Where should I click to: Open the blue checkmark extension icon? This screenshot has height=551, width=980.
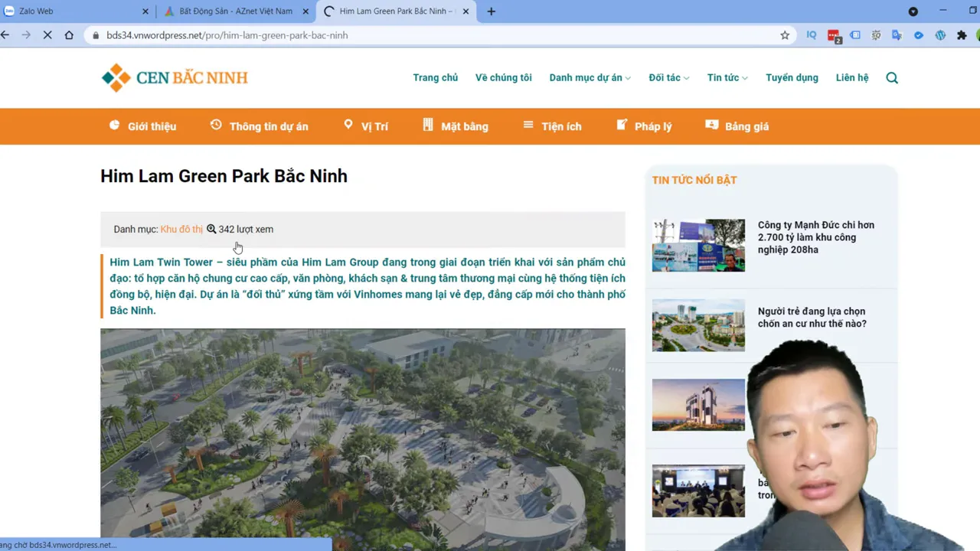(x=919, y=35)
